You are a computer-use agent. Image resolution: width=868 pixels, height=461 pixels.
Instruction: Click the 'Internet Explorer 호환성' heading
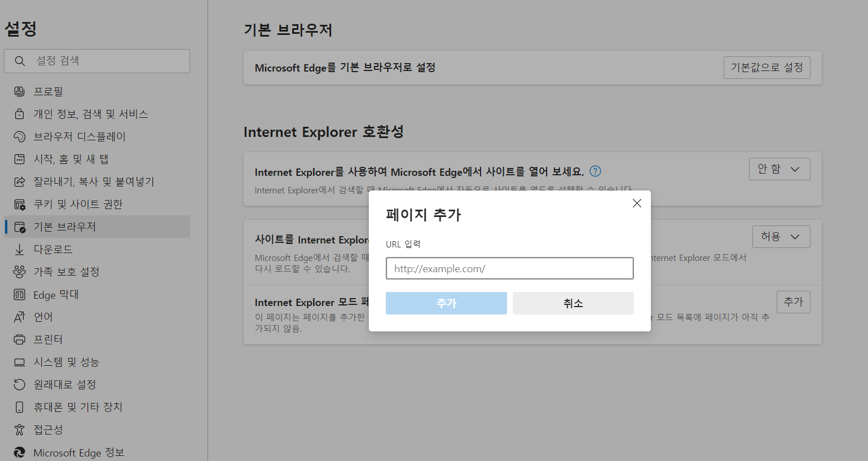324,132
